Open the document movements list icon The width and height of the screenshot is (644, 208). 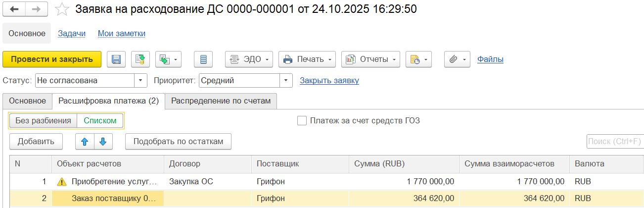(203, 59)
